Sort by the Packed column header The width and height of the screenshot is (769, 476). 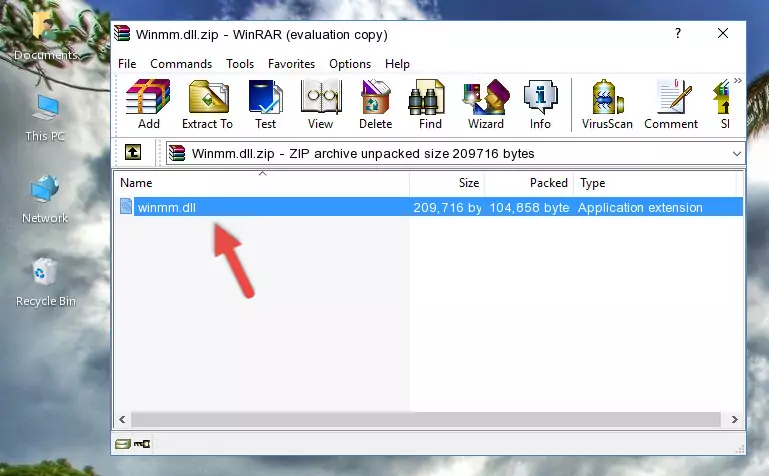pos(529,183)
